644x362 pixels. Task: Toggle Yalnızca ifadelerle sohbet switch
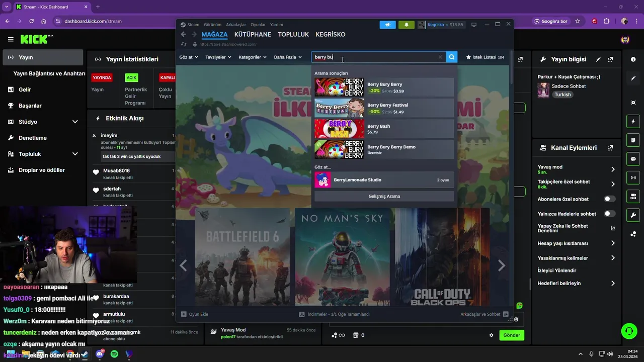point(609,214)
